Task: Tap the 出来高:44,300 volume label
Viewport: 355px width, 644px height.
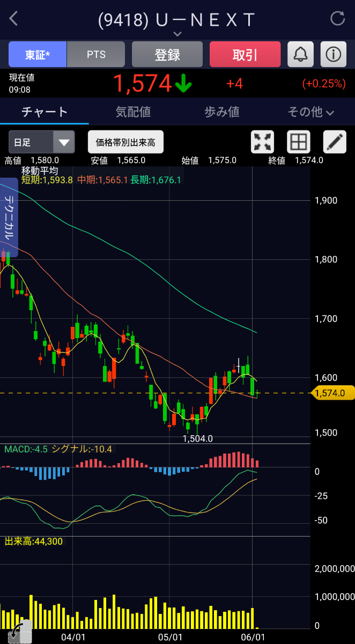Action: click(34, 541)
